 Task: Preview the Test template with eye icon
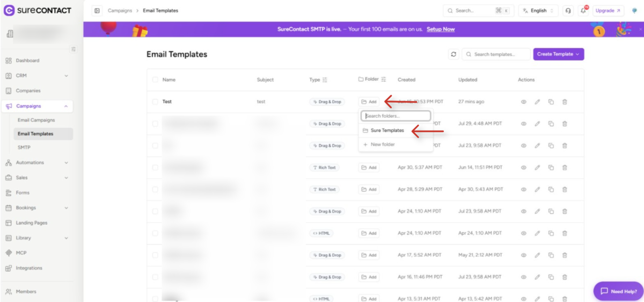(x=523, y=102)
